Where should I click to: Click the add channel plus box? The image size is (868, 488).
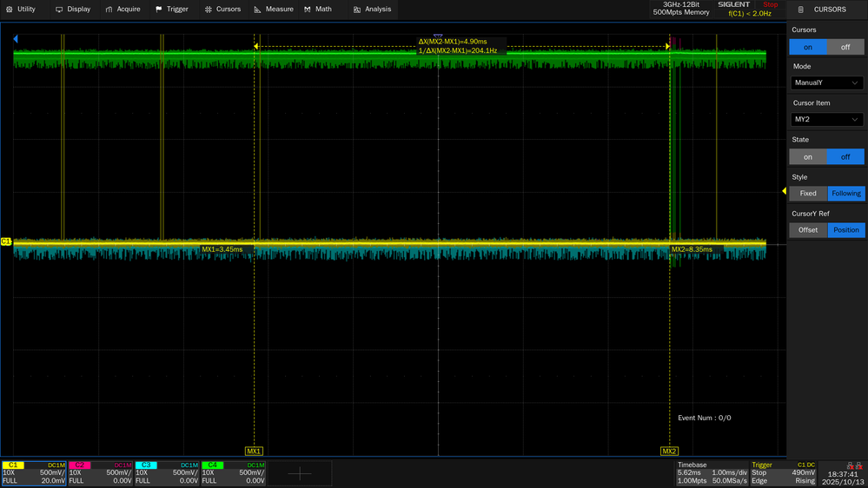click(300, 473)
